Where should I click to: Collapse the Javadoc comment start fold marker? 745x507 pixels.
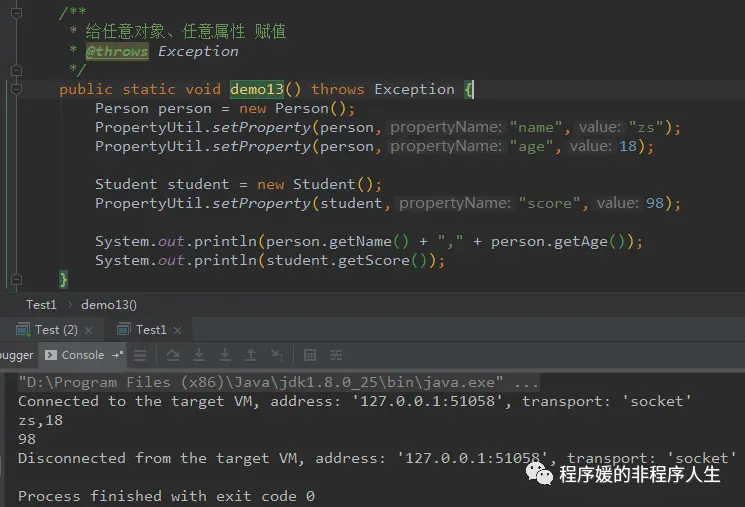pyautogui.click(x=16, y=12)
